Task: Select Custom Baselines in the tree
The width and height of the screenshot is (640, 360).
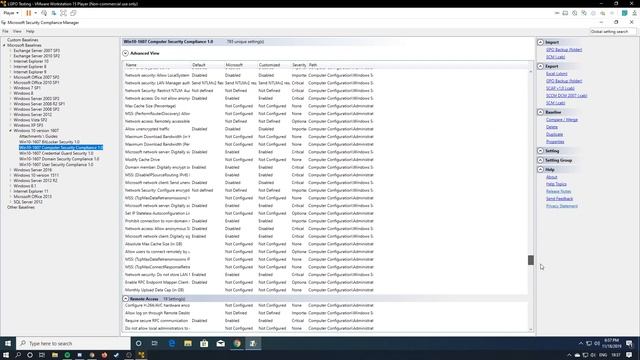Action: [x=22, y=40]
